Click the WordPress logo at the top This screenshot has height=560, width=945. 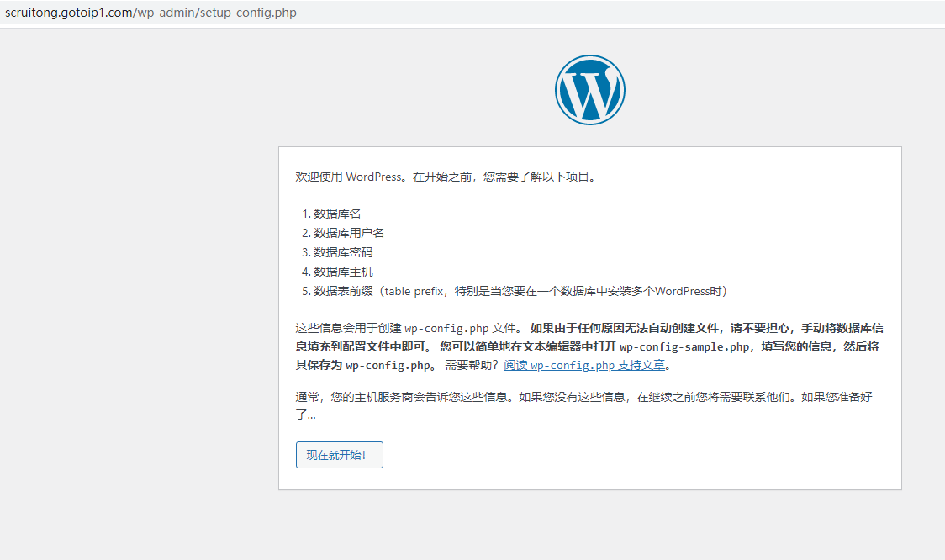pyautogui.click(x=589, y=90)
